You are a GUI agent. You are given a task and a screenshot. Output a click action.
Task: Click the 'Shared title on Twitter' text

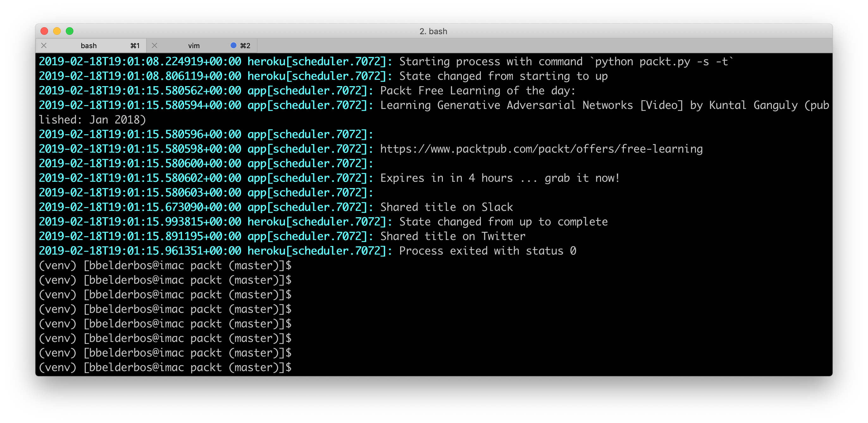(x=453, y=236)
